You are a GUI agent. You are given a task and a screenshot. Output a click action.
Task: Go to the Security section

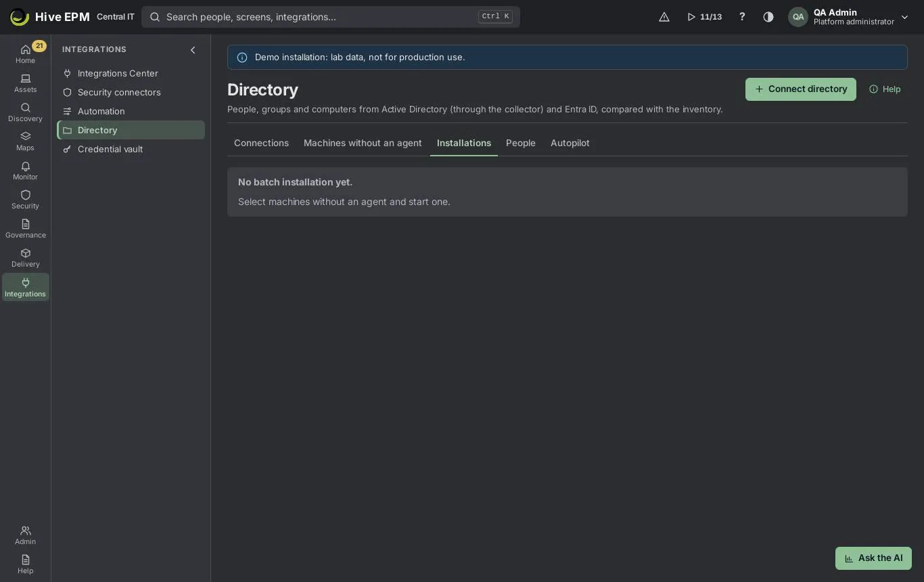coord(25,200)
